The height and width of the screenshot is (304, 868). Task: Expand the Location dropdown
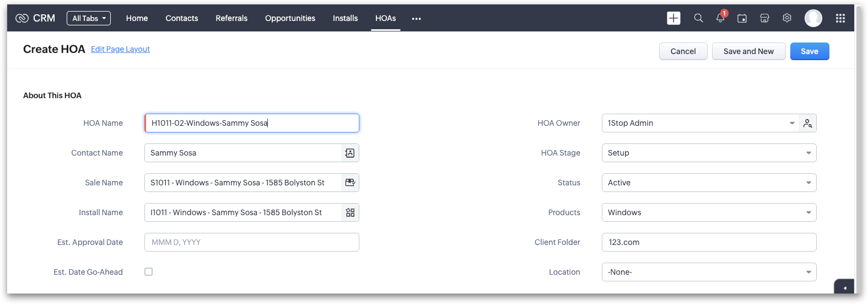709,272
